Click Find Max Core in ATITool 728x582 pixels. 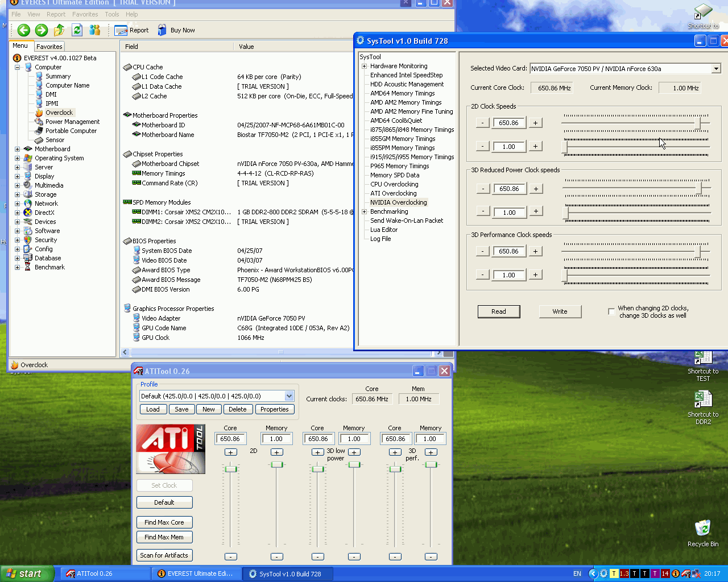pyautogui.click(x=164, y=522)
